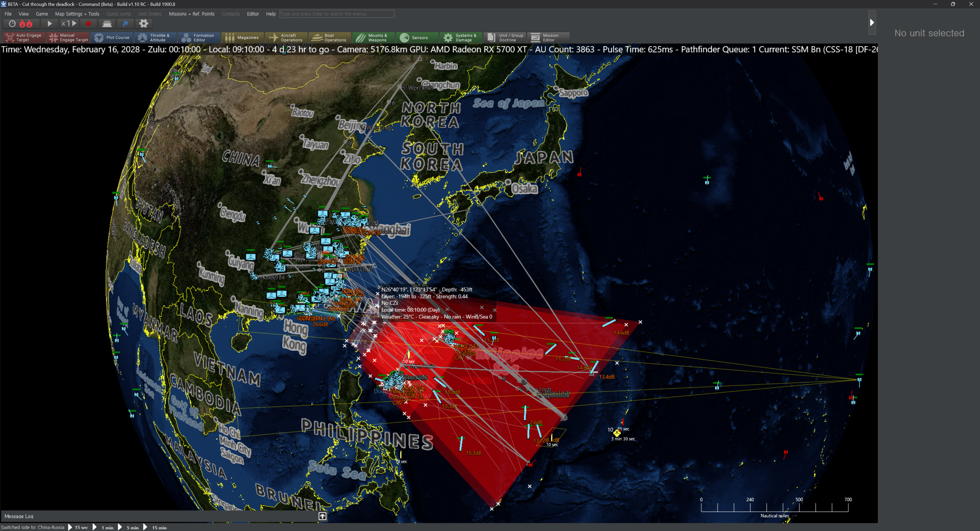Click the 15.3dB contact label

pyautogui.click(x=474, y=453)
